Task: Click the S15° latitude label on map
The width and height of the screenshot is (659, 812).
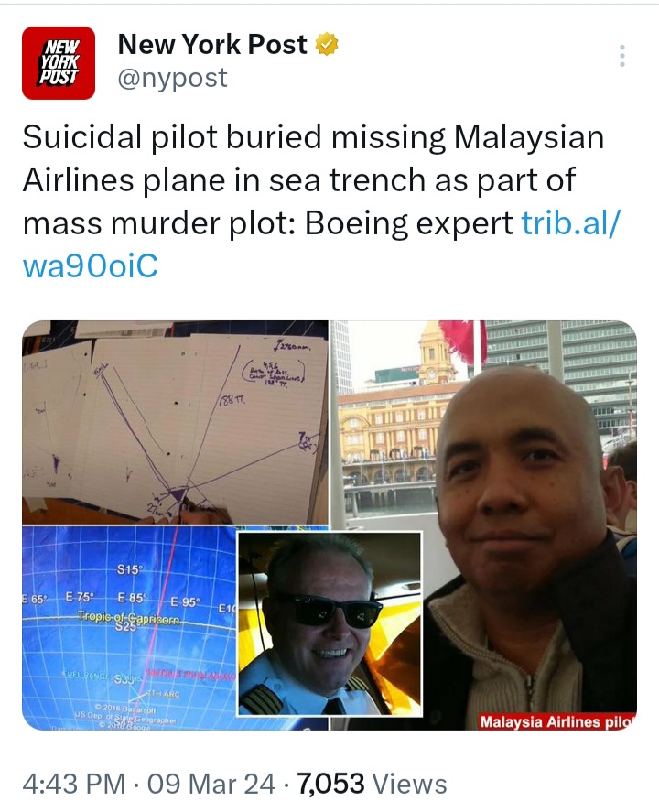Action: [128, 569]
